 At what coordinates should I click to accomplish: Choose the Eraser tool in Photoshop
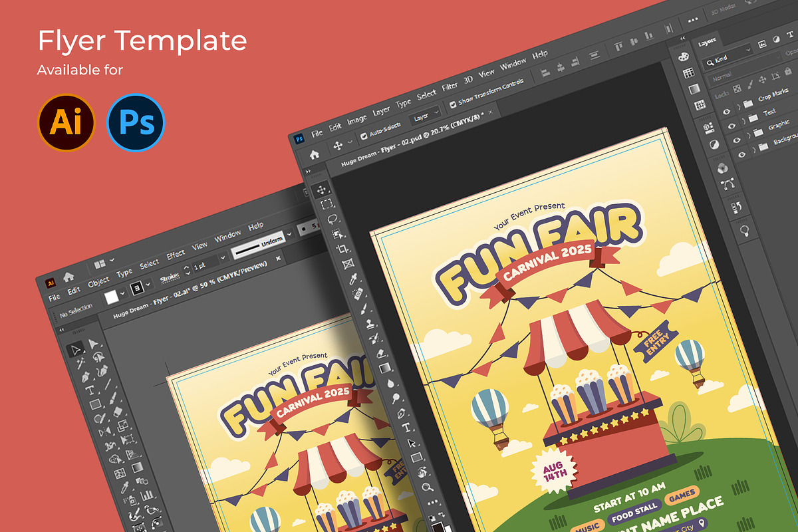point(381,353)
